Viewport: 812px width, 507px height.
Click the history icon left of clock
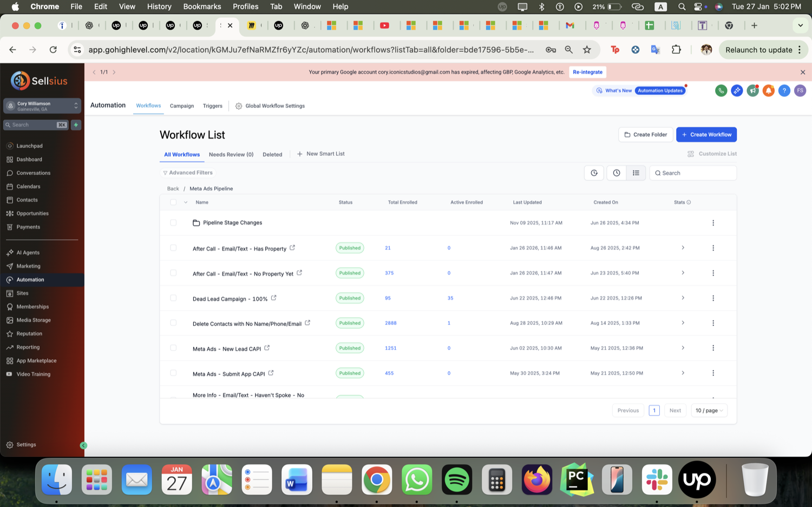coord(594,173)
